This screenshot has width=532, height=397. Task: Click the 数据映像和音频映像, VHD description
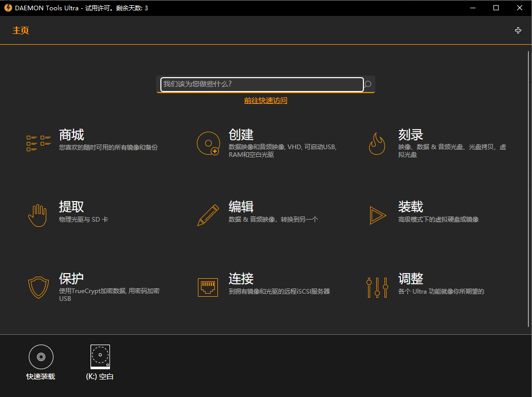tap(283, 151)
